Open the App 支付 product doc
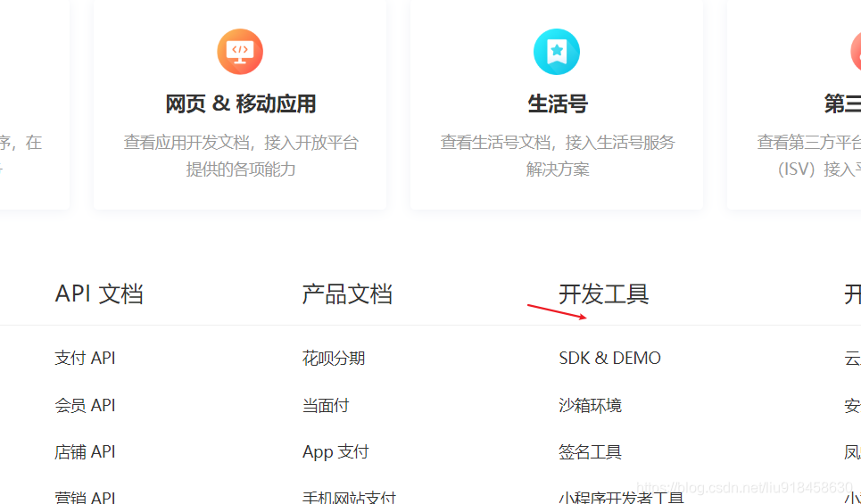 pyautogui.click(x=335, y=452)
